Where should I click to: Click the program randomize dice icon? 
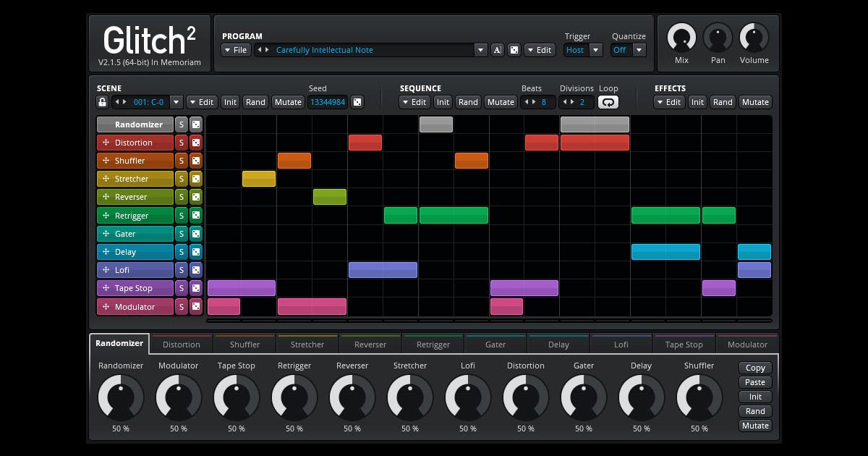pos(514,50)
